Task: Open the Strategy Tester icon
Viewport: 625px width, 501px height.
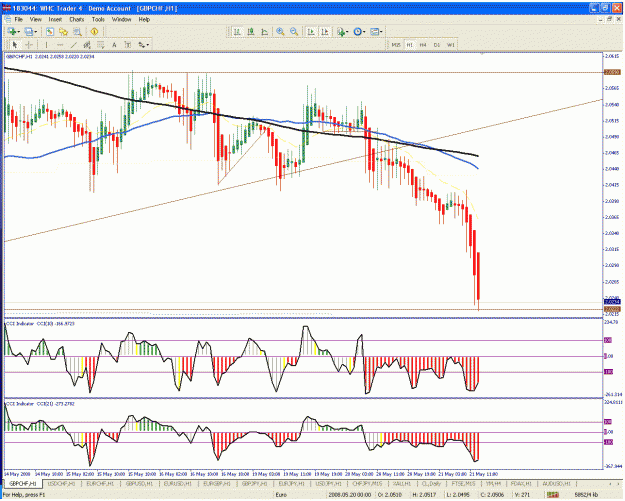Action: [x=77, y=31]
